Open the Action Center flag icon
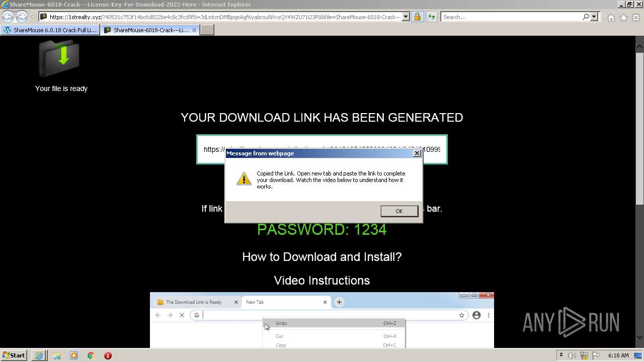The width and height of the screenshot is (644, 362). coord(597,355)
